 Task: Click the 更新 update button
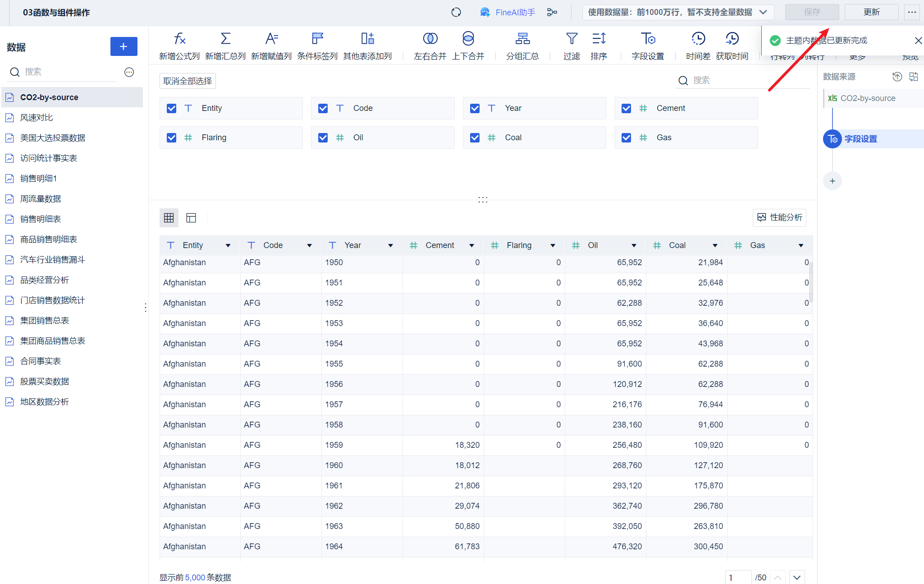(x=871, y=12)
